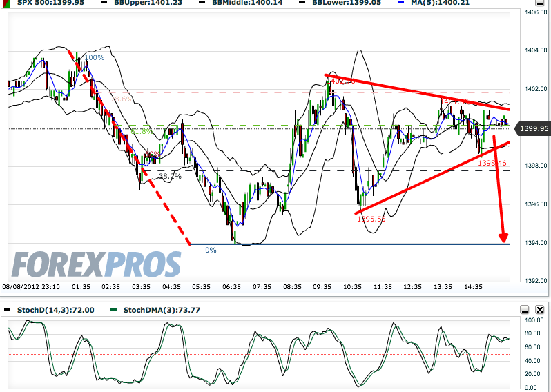Click the Fibonacci 38.2% level label

171,176
